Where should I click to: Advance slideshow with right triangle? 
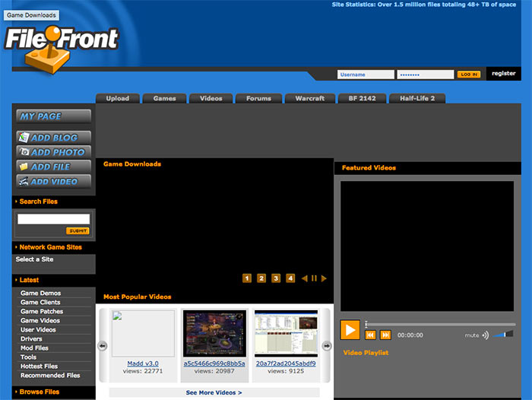coord(324,278)
